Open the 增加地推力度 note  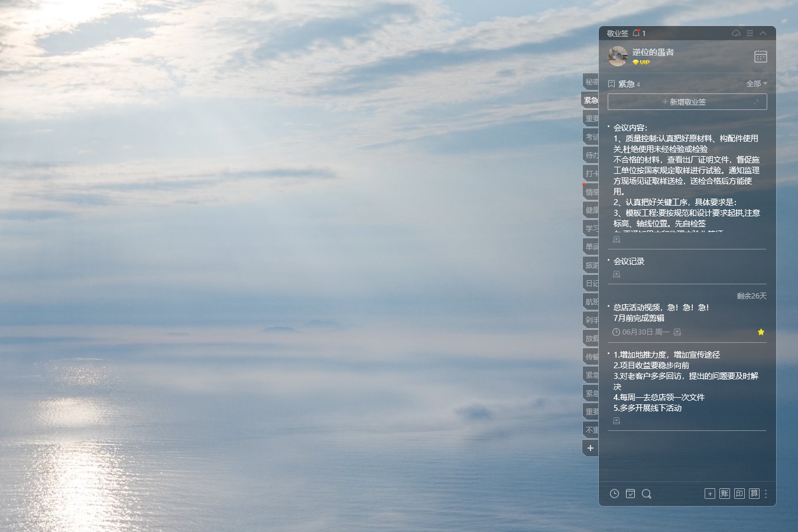point(686,381)
